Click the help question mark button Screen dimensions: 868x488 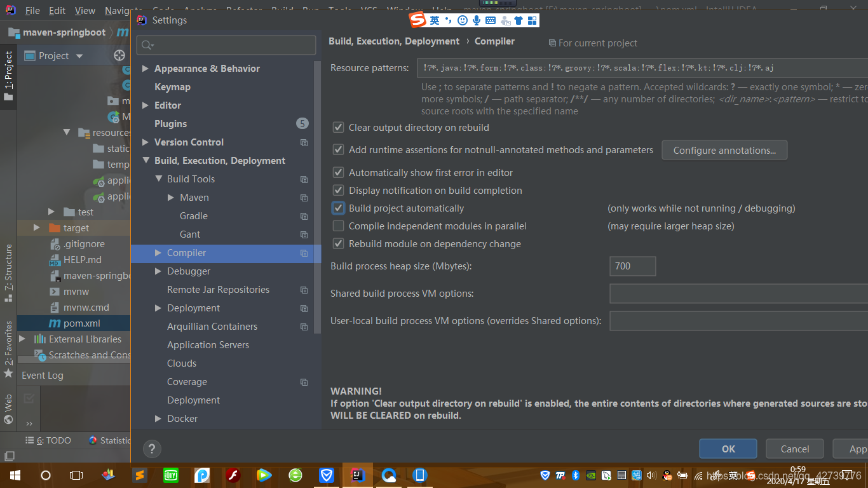click(152, 449)
